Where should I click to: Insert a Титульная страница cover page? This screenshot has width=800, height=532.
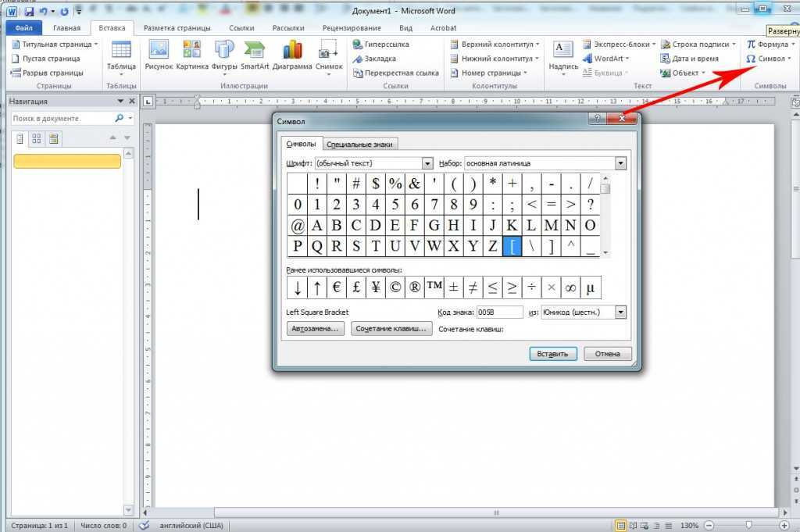[x=55, y=45]
